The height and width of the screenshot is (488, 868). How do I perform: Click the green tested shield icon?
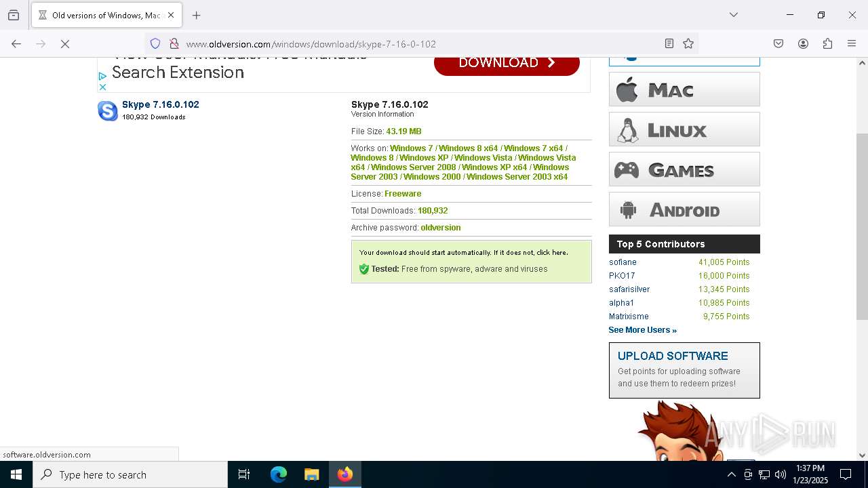364,269
